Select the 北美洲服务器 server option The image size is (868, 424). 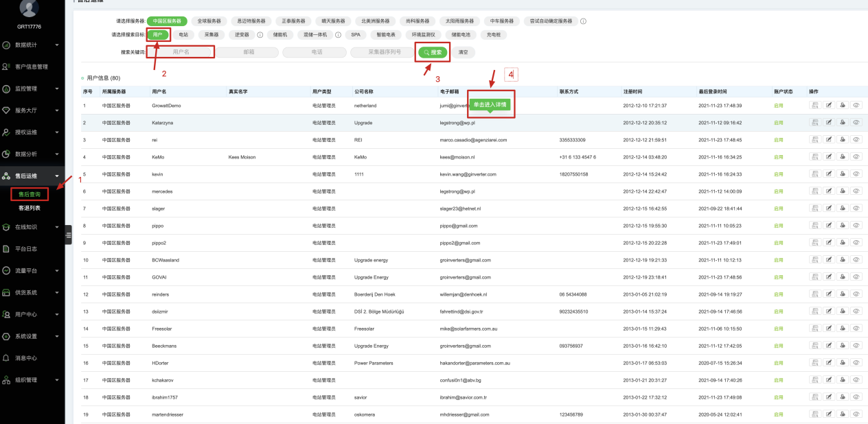[375, 21]
